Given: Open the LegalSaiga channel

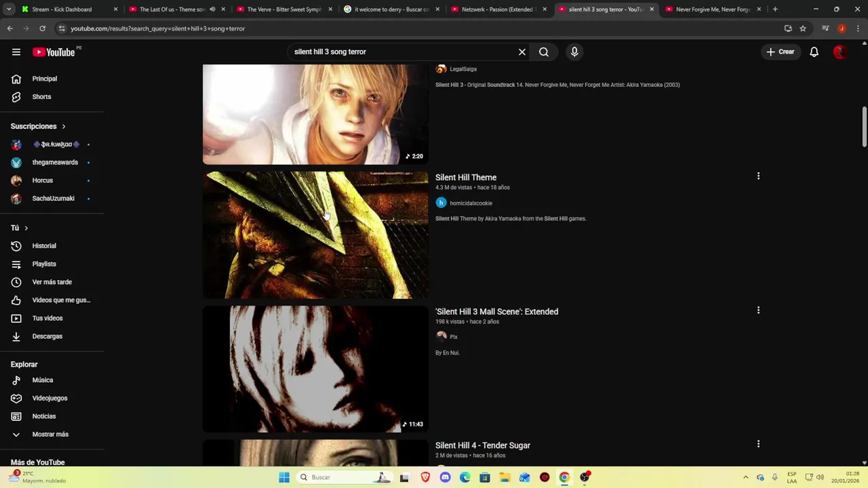Looking at the screenshot, I should (x=463, y=69).
